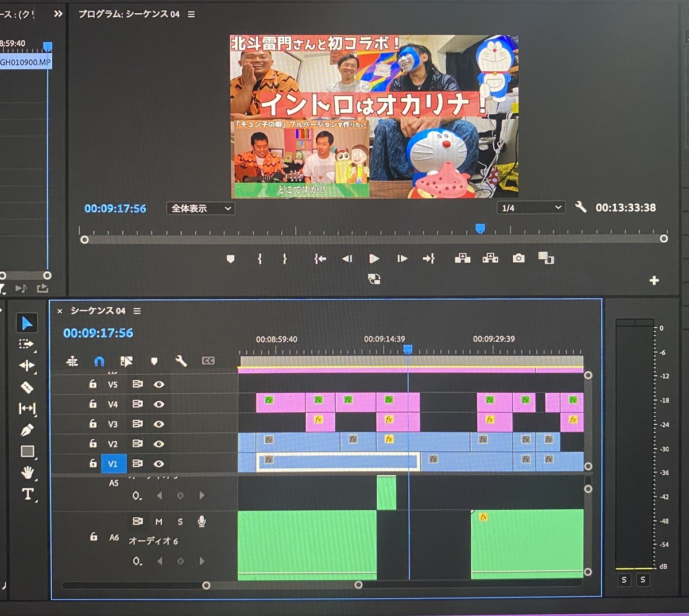
Task: Open the 1/4 playback resolution dropdown
Action: [531, 208]
